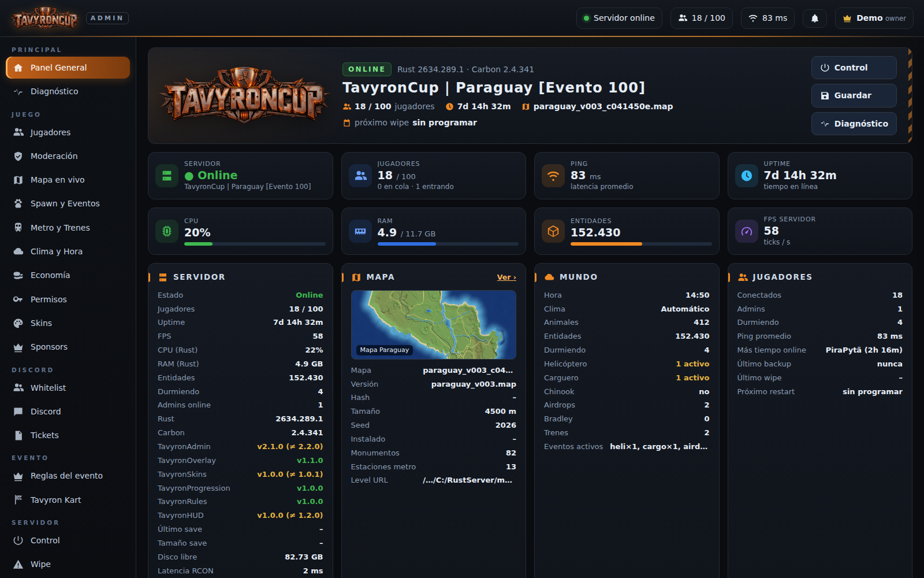Viewport: 924px width, 578px height.
Task: Click the TavyronCup logo in top bar
Action: 45,18
